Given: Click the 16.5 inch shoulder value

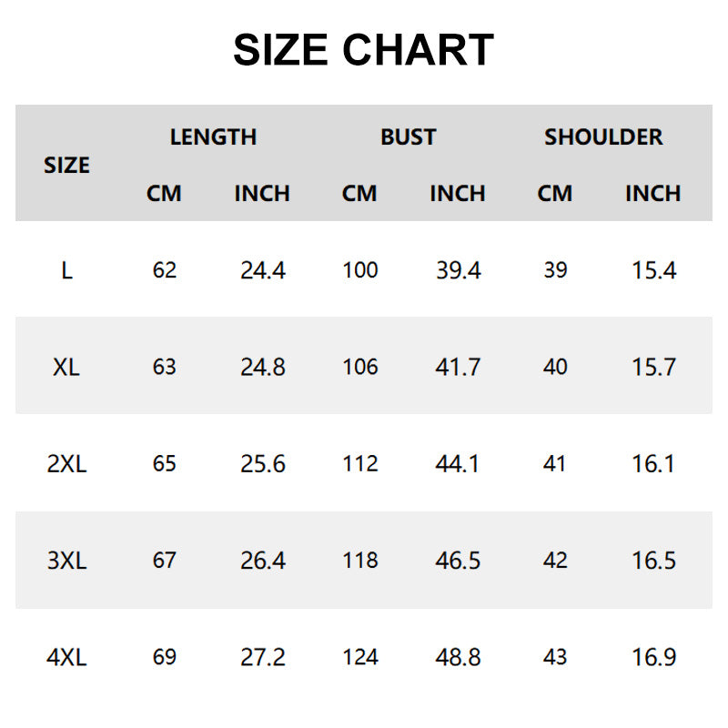Looking at the screenshot, I should click(653, 561).
